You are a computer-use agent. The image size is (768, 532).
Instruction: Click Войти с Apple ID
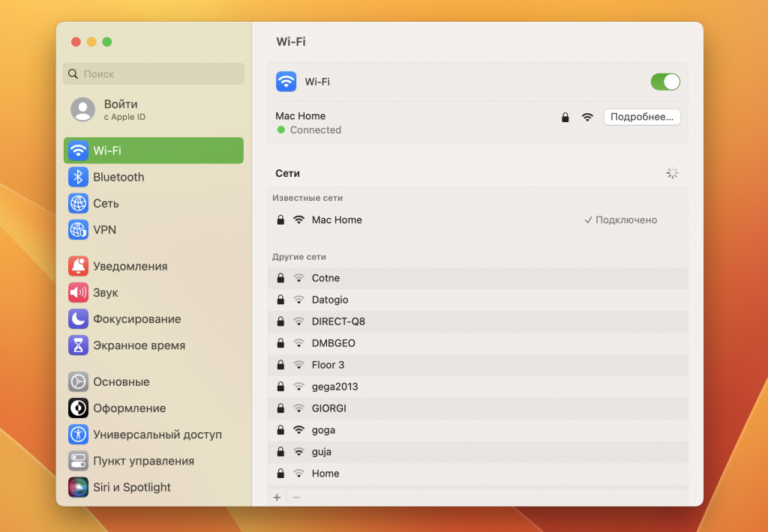point(120,109)
